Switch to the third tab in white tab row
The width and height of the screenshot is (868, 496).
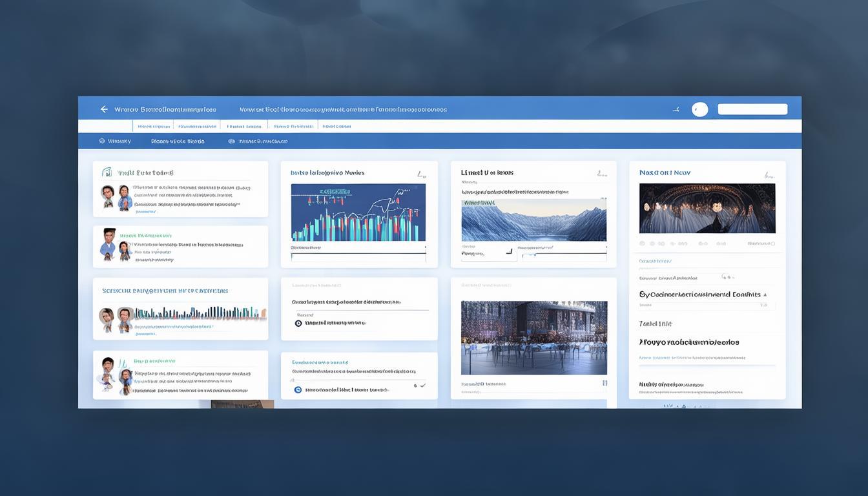[245, 127]
